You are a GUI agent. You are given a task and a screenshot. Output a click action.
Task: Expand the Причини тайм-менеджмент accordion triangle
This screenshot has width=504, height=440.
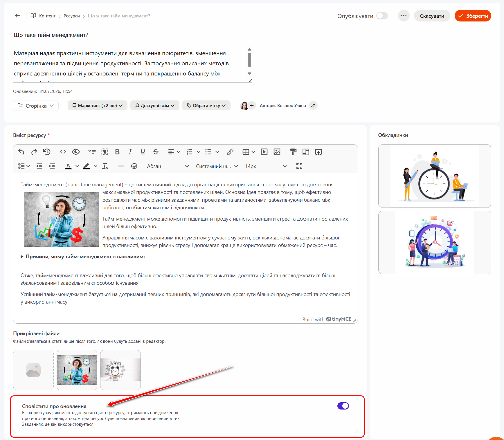point(22,257)
